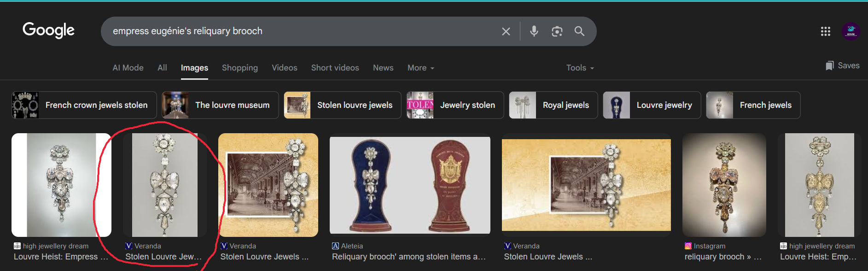
Task: Select the Images tab
Action: click(194, 68)
